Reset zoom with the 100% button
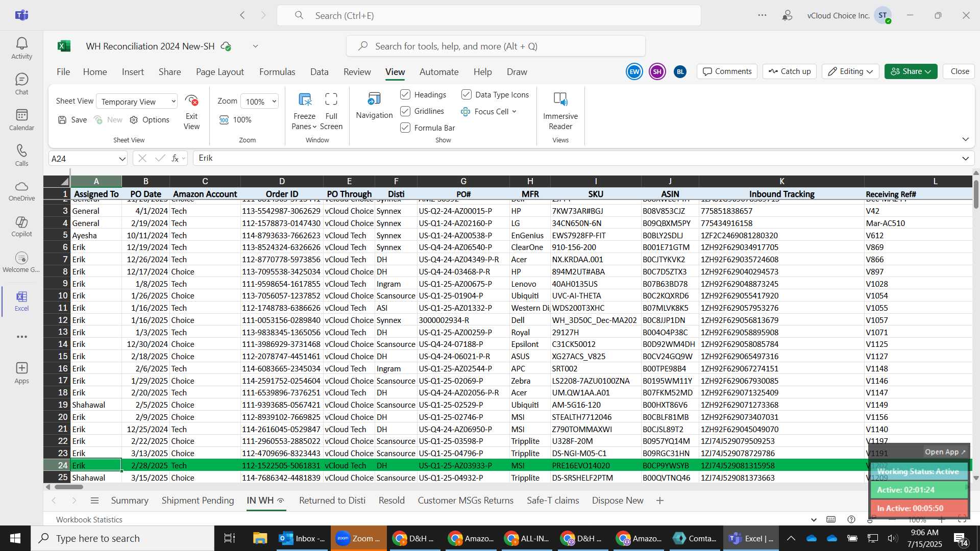Image resolution: width=980 pixels, height=551 pixels. 235,120
